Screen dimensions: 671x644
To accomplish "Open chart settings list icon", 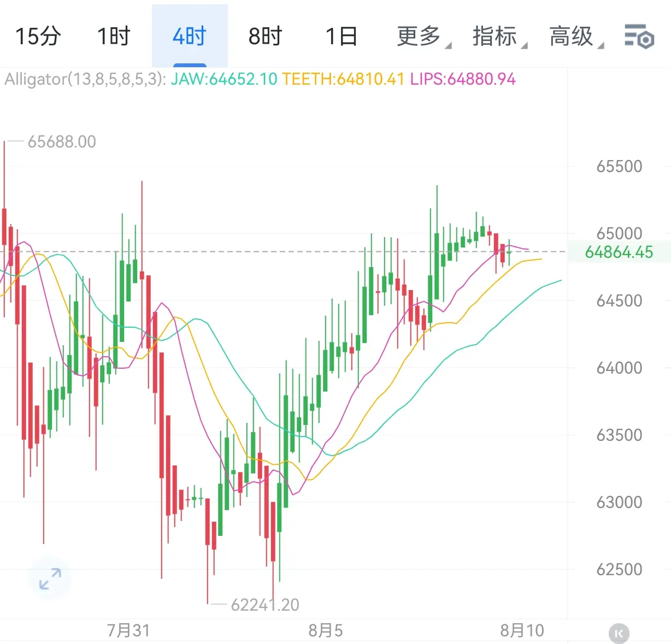I will (639, 37).
